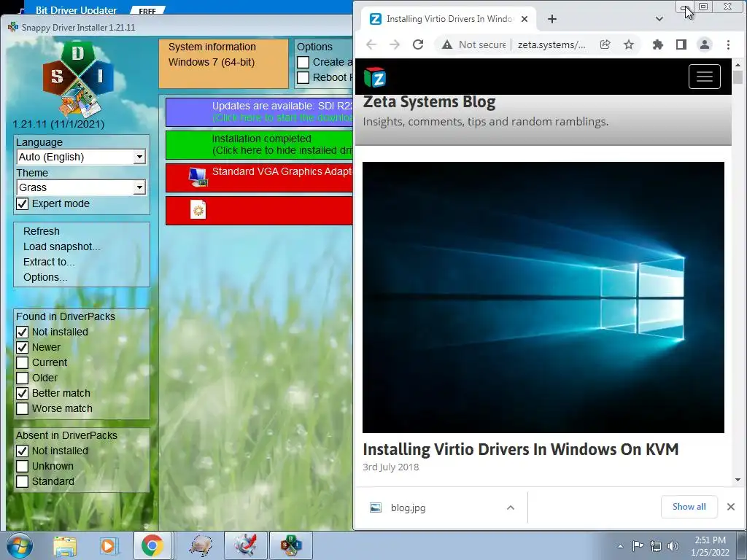Open Windows Start menu
747x560 pixels.
pos(19,545)
